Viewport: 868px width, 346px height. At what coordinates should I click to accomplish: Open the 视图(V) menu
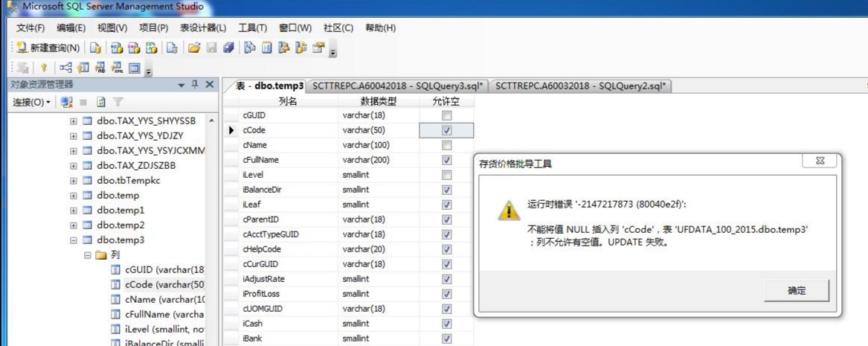tap(112, 28)
